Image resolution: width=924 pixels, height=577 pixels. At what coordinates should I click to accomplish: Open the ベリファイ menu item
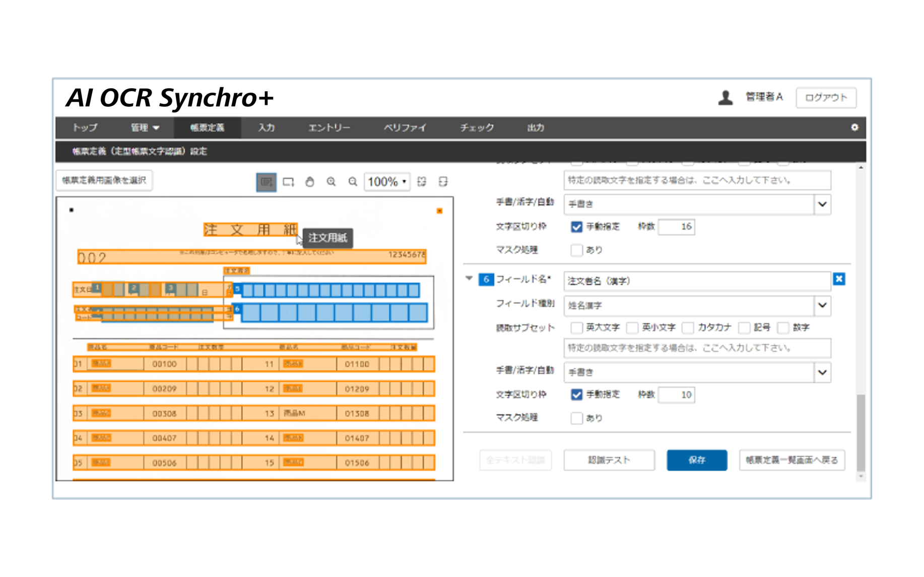(405, 128)
